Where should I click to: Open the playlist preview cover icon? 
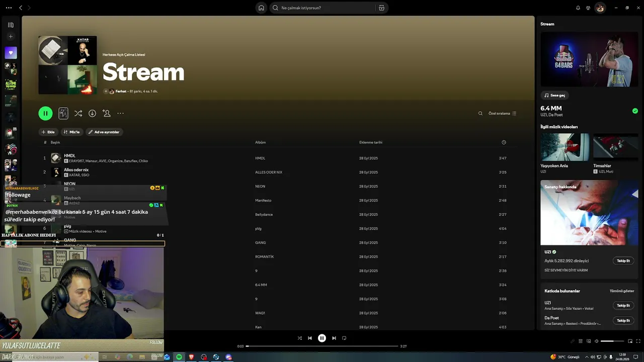pos(63,114)
